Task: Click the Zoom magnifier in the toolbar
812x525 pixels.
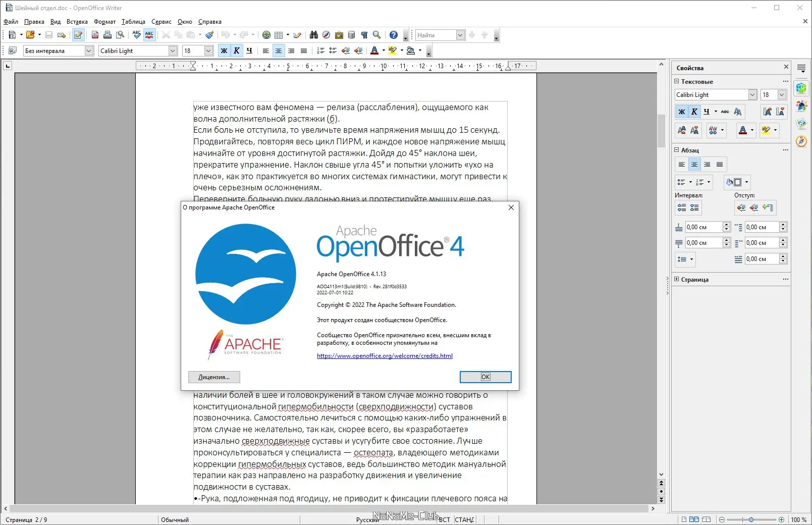Action: tap(376, 35)
